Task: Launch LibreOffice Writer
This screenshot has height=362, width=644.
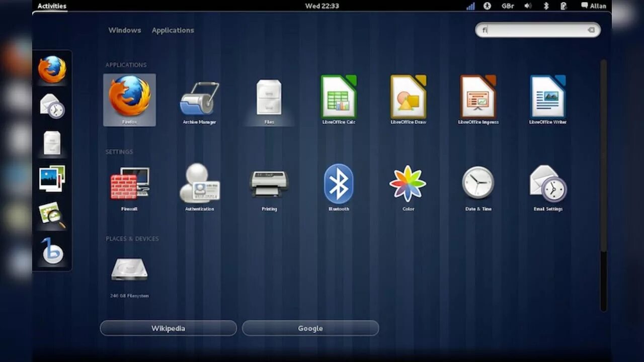Action: click(x=548, y=100)
